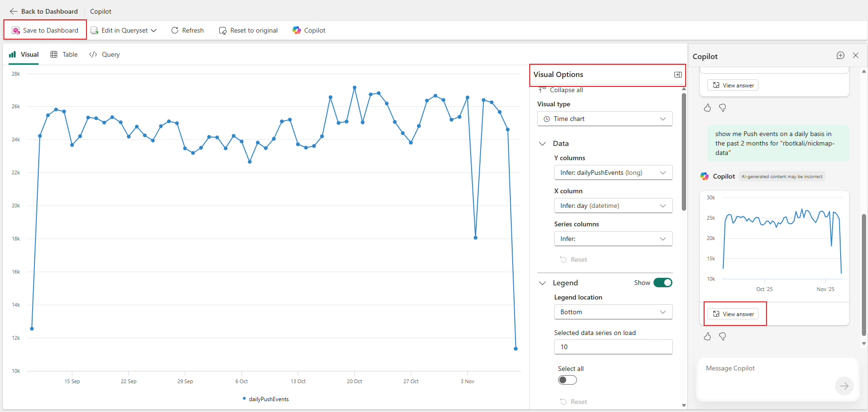Collapse the Data section chevron
Viewport: 868px width, 412px height.
[542, 144]
